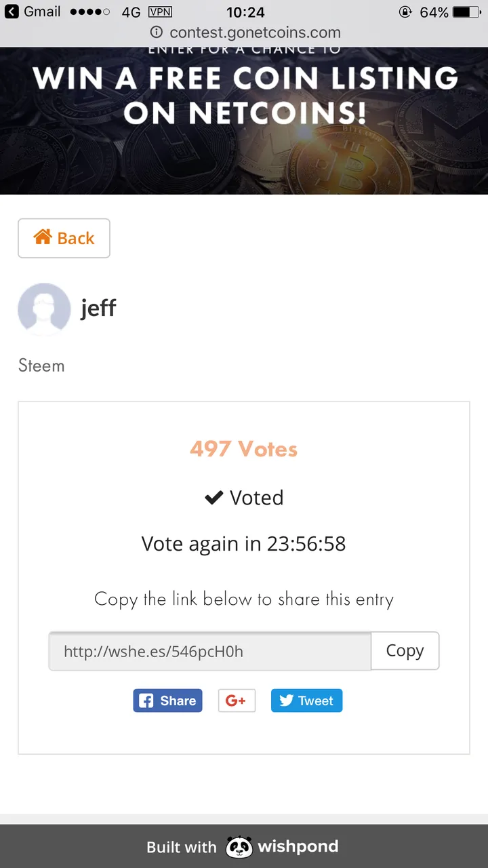
Task: Tap the Twitter bird icon
Action: pos(287,701)
